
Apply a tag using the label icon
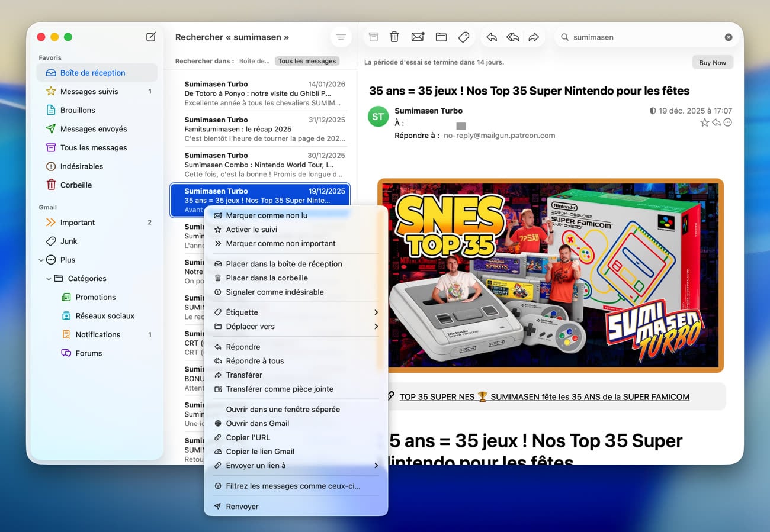coord(464,37)
